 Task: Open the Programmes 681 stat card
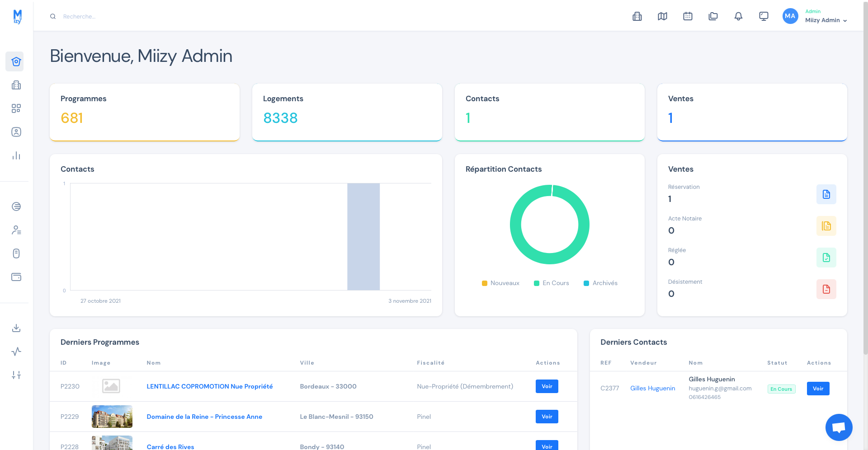(145, 112)
